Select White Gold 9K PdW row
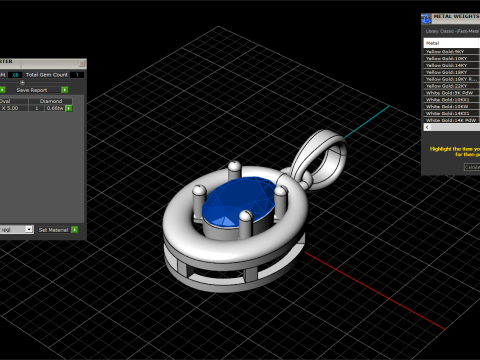Screen dimensions: 480x360 (452, 93)
